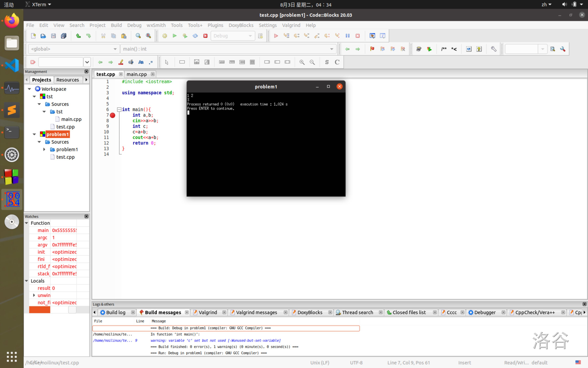The width and height of the screenshot is (588, 368).
Task: Close the Watches panel
Action: tap(86, 216)
